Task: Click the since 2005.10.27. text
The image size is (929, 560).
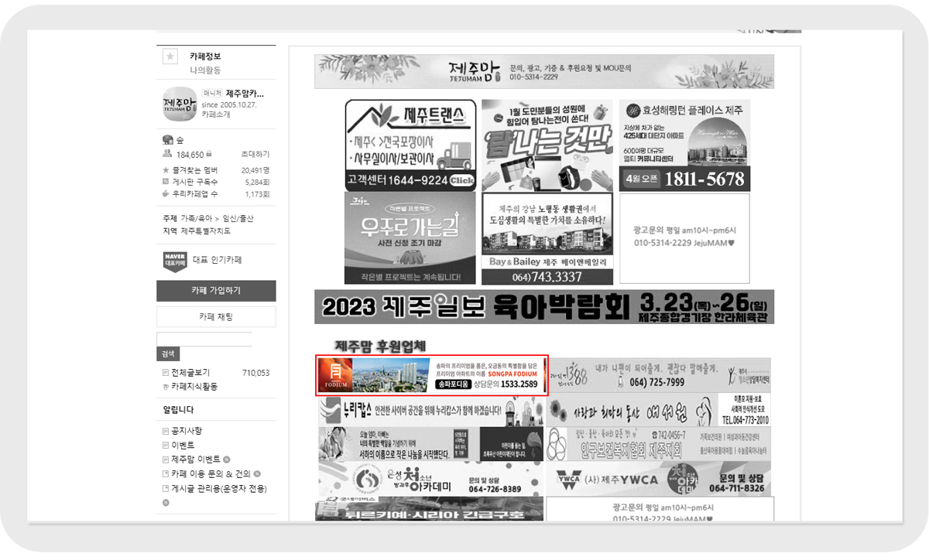Action: pyautogui.click(x=228, y=104)
